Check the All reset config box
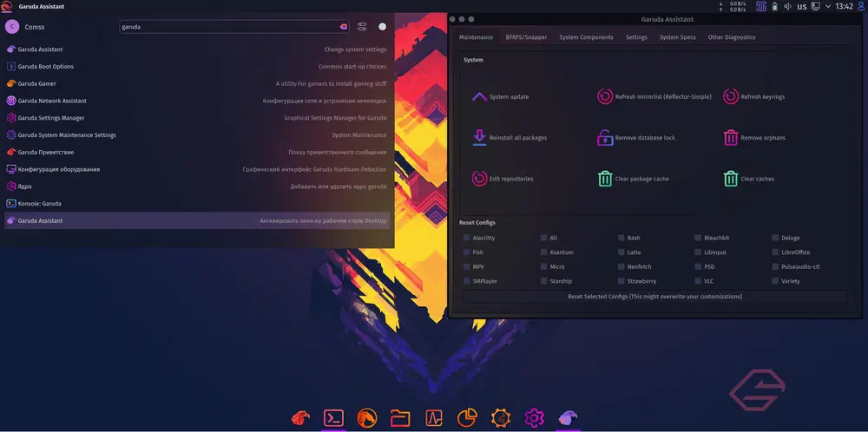 coord(543,238)
